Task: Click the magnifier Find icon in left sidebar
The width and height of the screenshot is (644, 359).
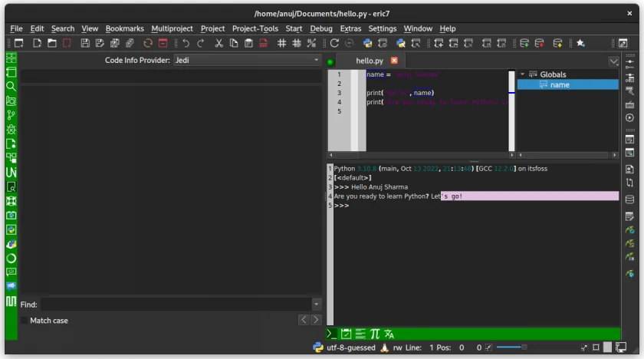Action: pyautogui.click(x=11, y=86)
